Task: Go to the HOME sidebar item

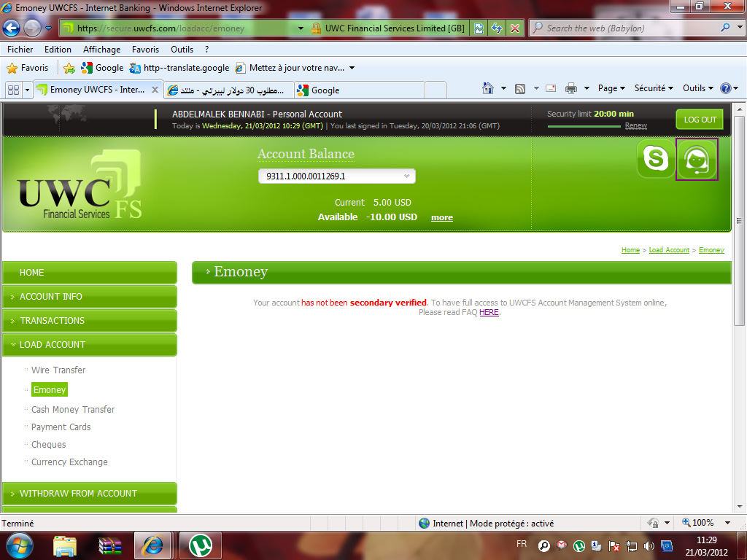Action: tap(90, 273)
